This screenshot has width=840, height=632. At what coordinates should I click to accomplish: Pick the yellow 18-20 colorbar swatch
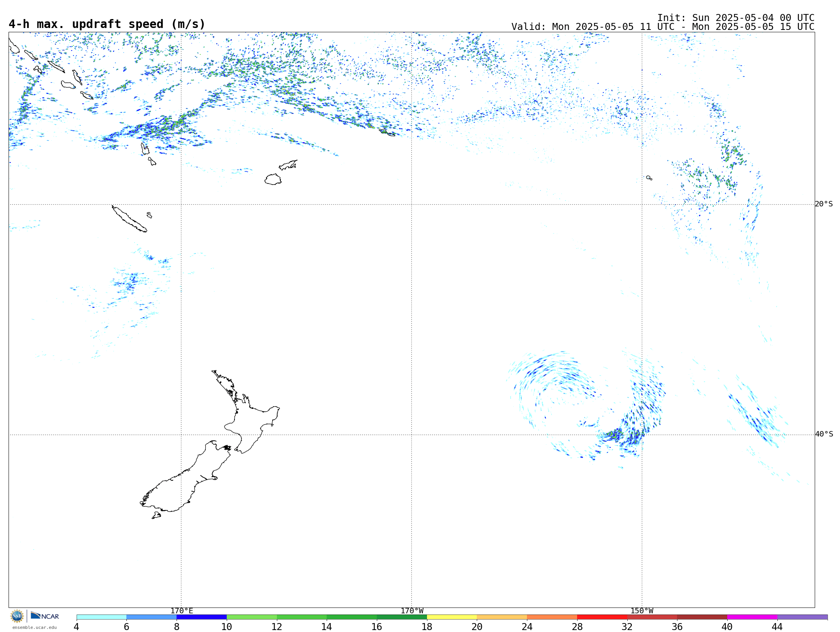tap(452, 617)
